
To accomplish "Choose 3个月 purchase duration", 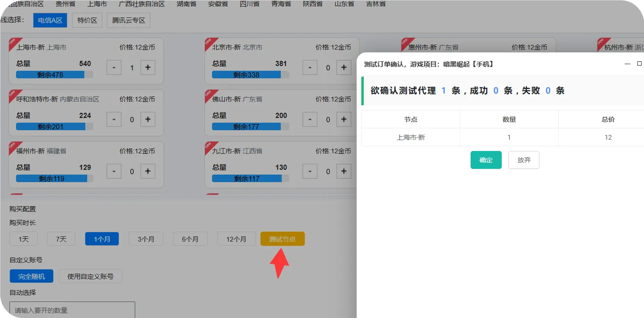I will (x=146, y=239).
